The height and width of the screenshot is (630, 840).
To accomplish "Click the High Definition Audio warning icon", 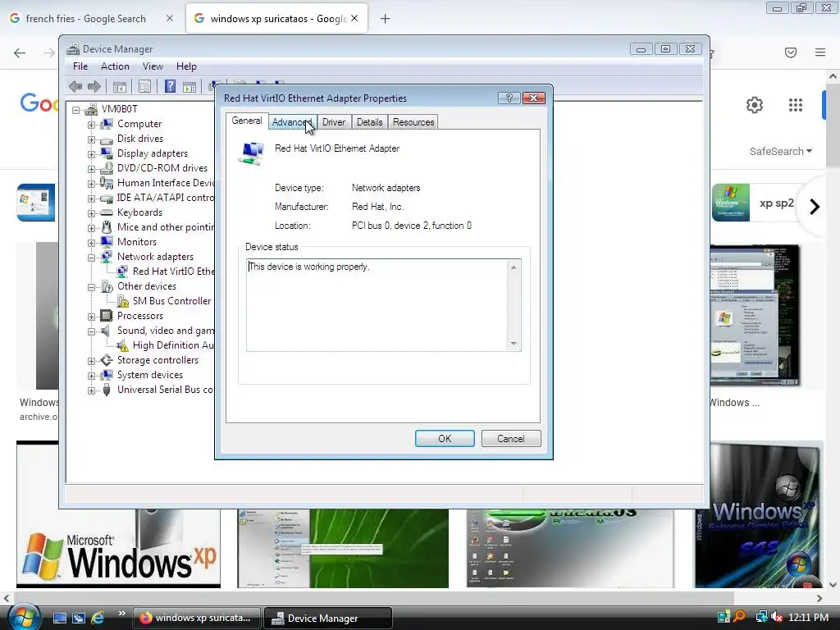I will pos(123,345).
